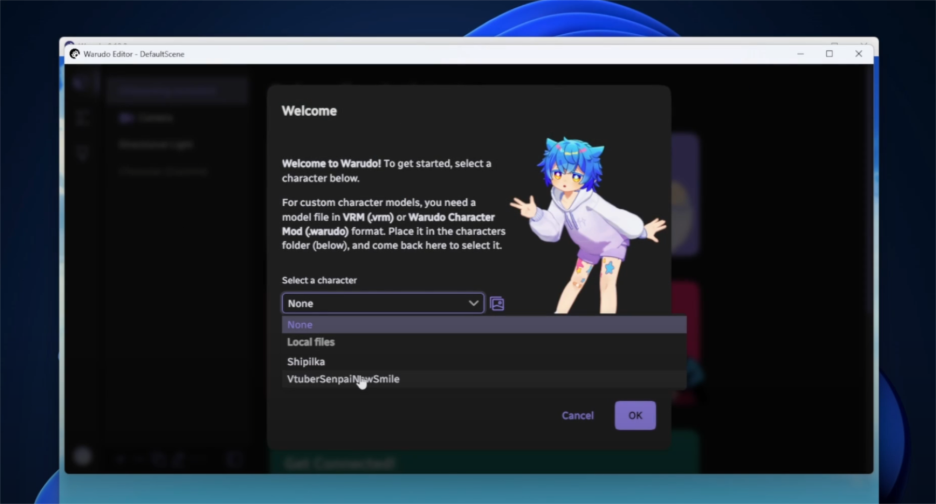Image resolution: width=936 pixels, height=504 pixels.
Task: Click the character preview gallery icon
Action: coord(497,303)
